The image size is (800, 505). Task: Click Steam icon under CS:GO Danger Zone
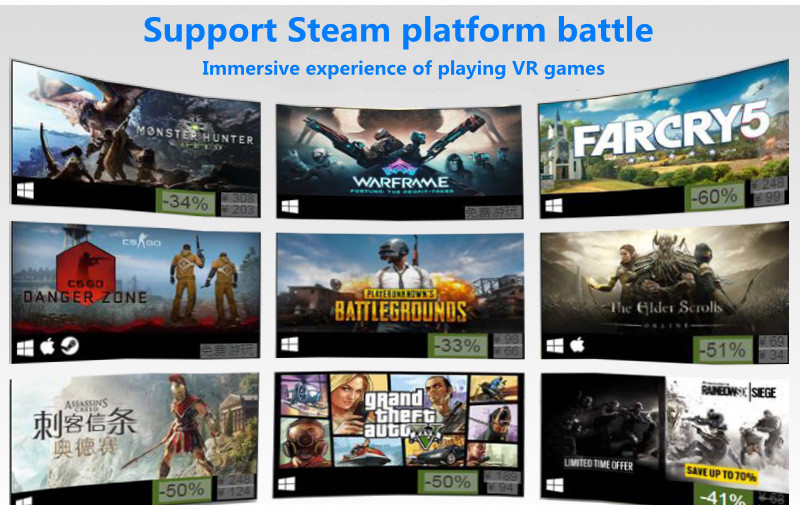(70, 346)
